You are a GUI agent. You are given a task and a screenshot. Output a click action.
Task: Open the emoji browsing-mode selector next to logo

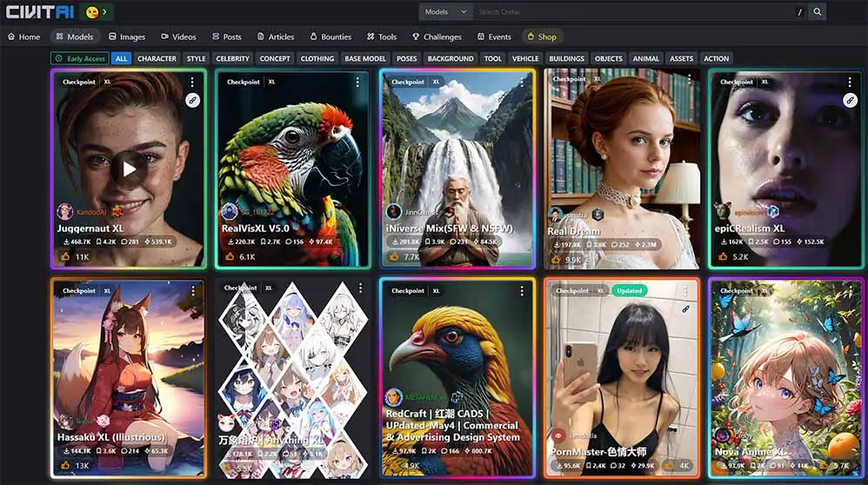[x=97, y=11]
